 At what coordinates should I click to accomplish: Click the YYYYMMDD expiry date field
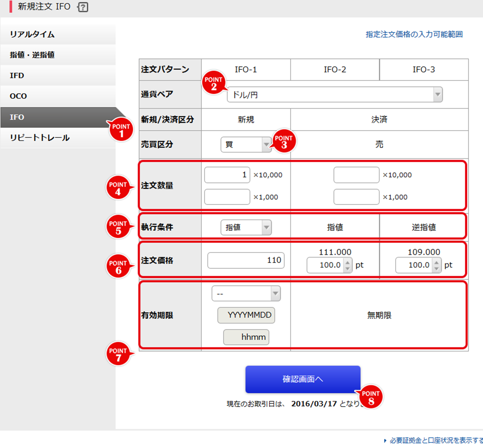[x=246, y=315]
